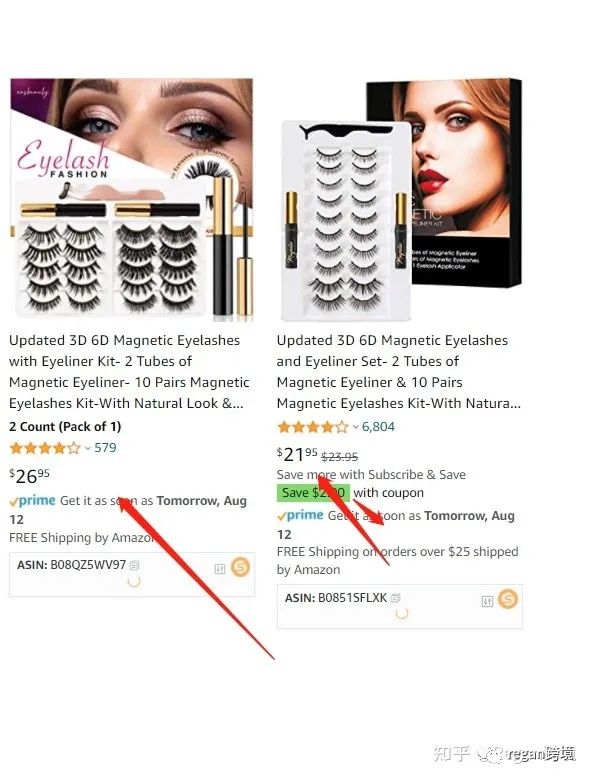Click the prime logo under the $26.95 price
The height and width of the screenshot is (780, 592).
point(32,500)
